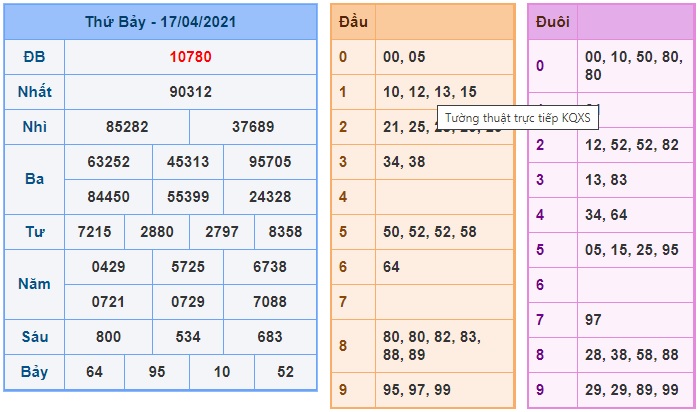The image size is (700, 412).
Task: Click number 10 in the Bảy row
Action: [222, 372]
